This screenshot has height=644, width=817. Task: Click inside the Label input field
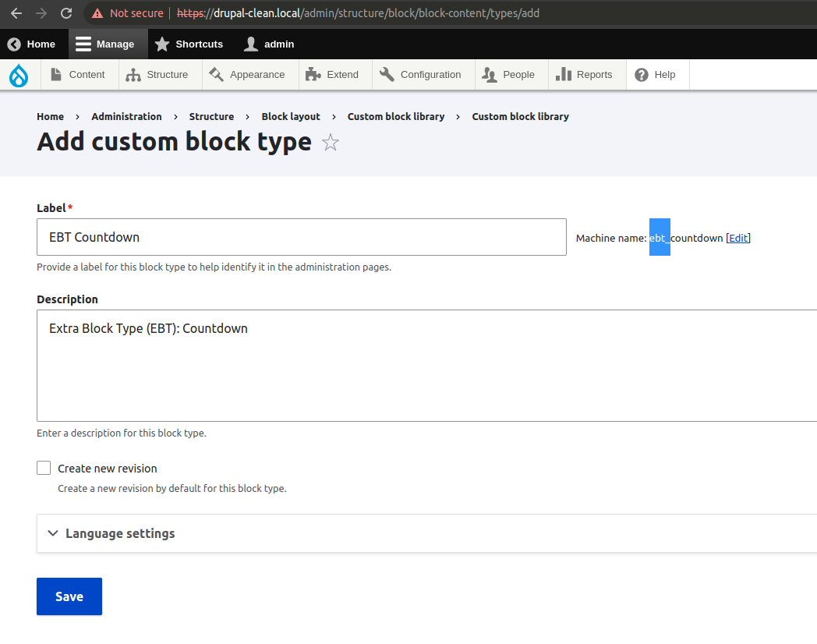(302, 237)
